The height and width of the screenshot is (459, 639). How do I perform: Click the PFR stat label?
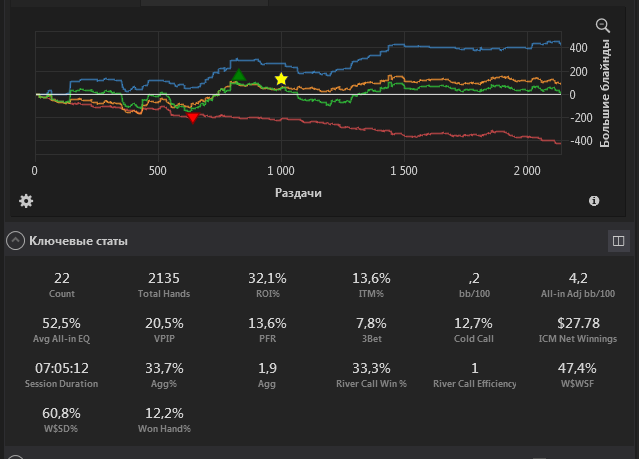[x=267, y=339]
